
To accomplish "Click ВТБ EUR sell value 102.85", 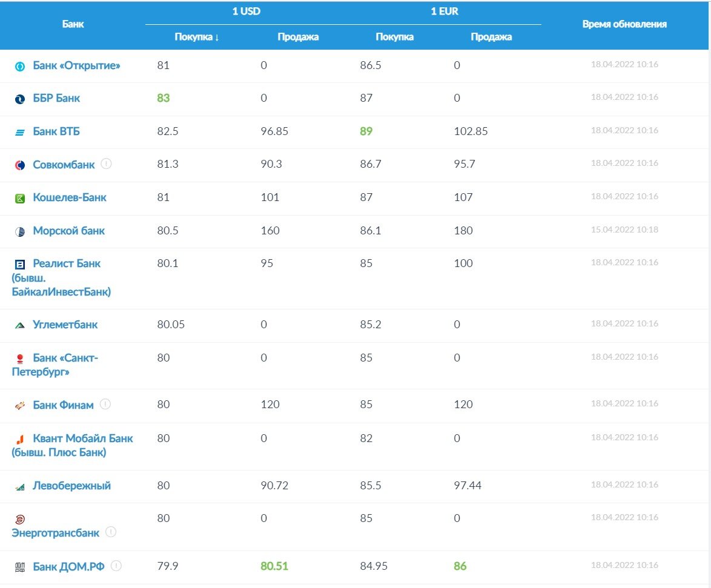I will [x=471, y=131].
